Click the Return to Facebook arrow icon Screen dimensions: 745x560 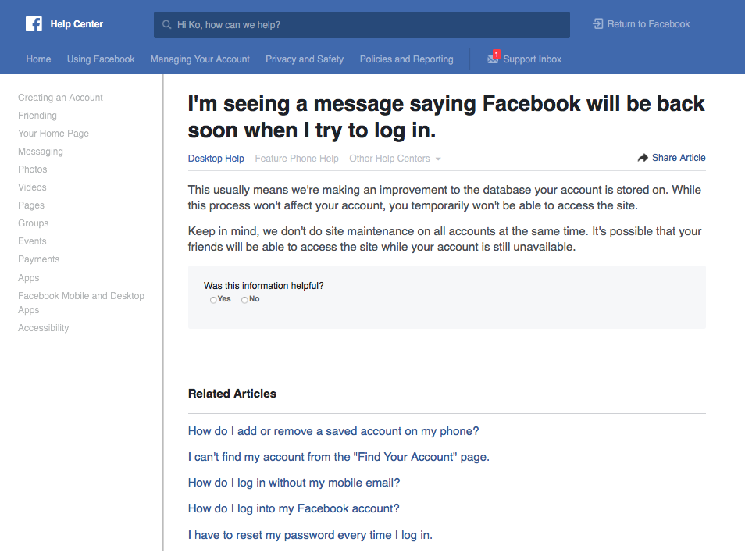(x=597, y=23)
